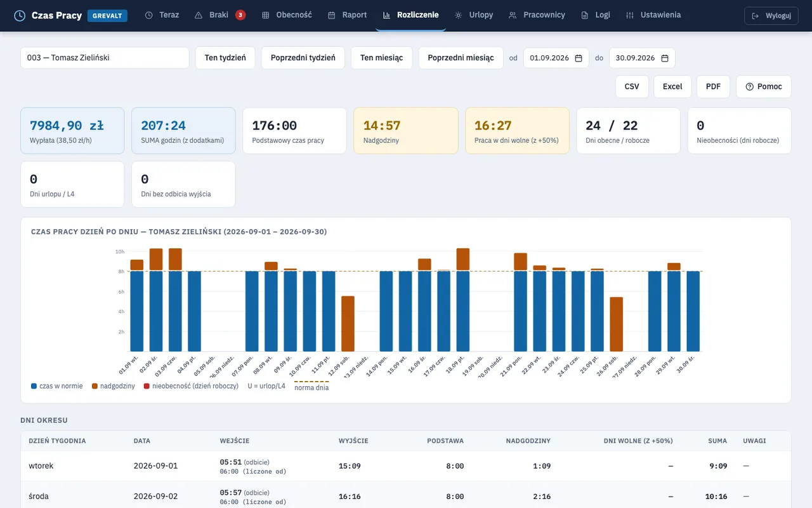Click the end date field 30.09.2026
The image size is (812, 508).
(642, 58)
